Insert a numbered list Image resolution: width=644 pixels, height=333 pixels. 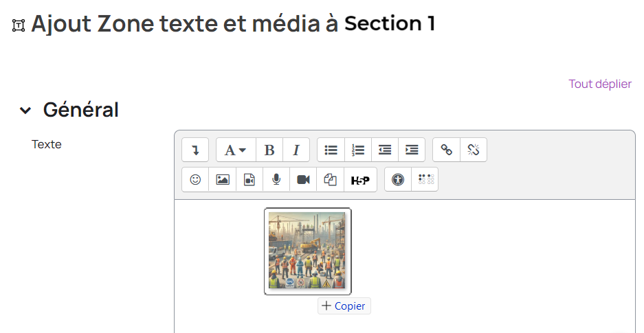(x=358, y=150)
